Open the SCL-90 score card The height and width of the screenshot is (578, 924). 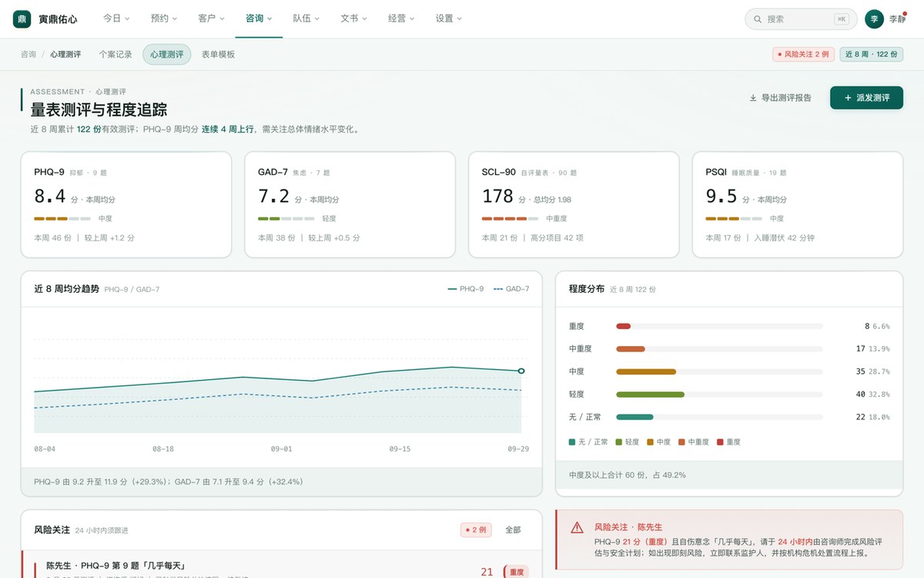[574, 204]
